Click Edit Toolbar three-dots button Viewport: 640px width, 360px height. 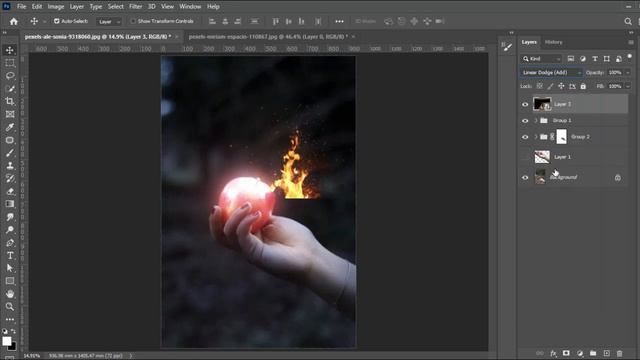[x=10, y=319]
